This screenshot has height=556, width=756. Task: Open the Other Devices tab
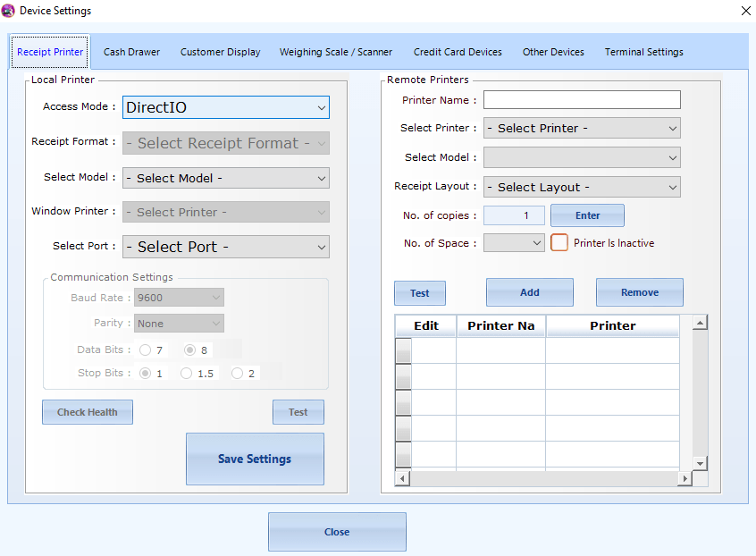553,52
